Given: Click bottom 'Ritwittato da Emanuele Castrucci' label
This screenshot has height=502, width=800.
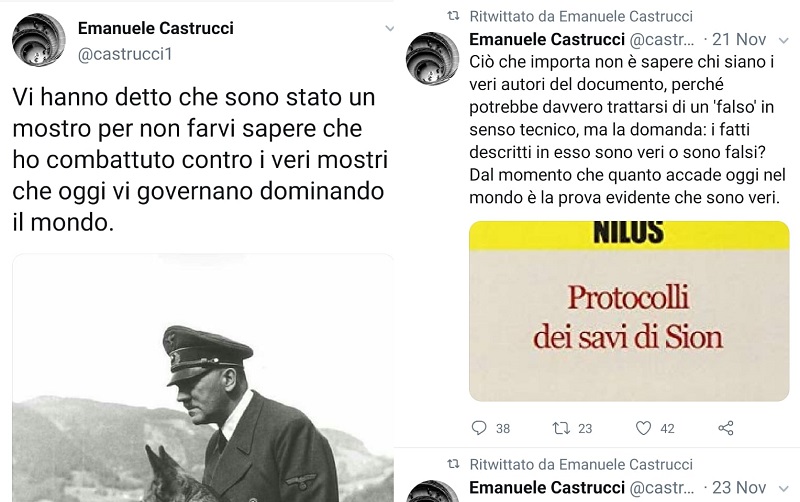Looking at the screenshot, I should point(581,464).
